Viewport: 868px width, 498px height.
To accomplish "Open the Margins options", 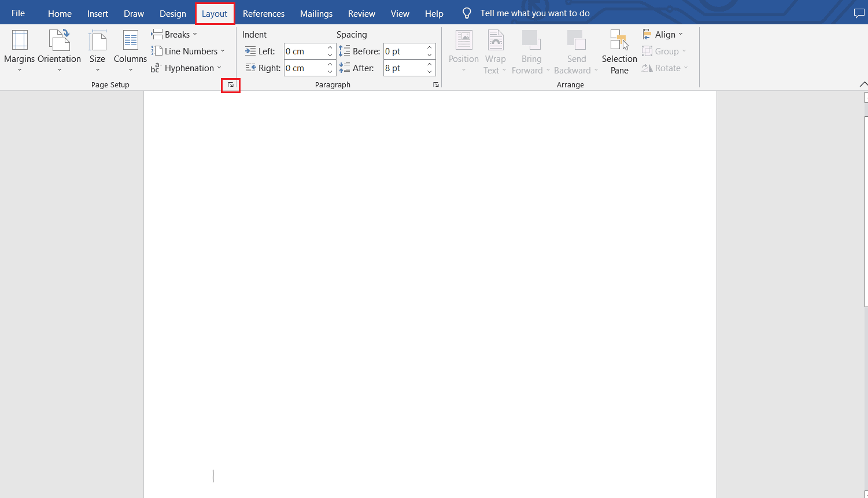I will (19, 51).
